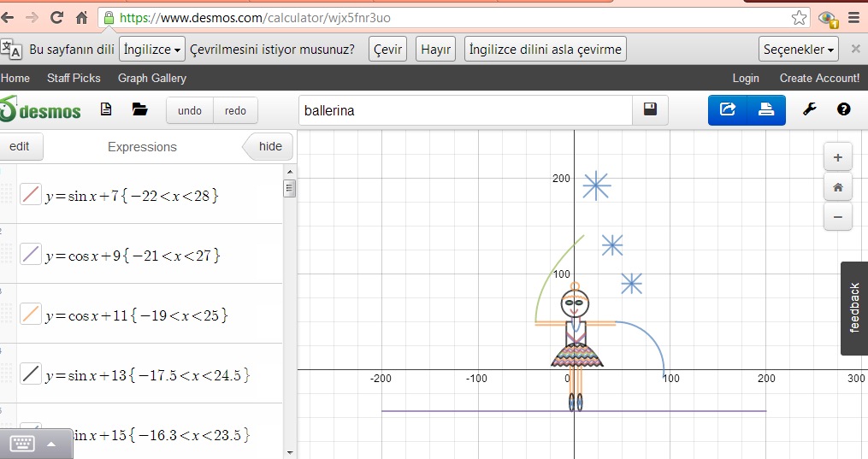The height and width of the screenshot is (459, 868).
Task: Toggle the y=cos x+11 orange curve
Action: click(31, 314)
